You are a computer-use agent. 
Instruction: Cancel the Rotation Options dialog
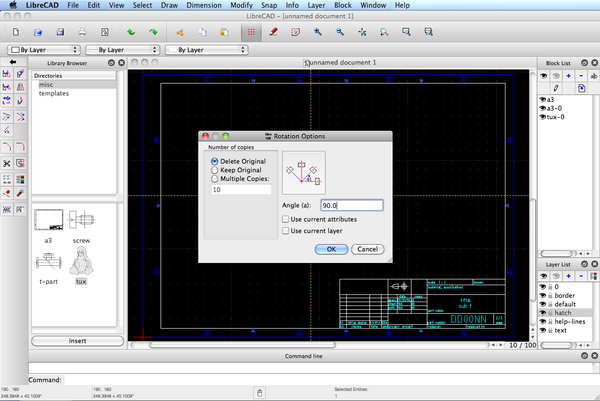pyautogui.click(x=368, y=249)
